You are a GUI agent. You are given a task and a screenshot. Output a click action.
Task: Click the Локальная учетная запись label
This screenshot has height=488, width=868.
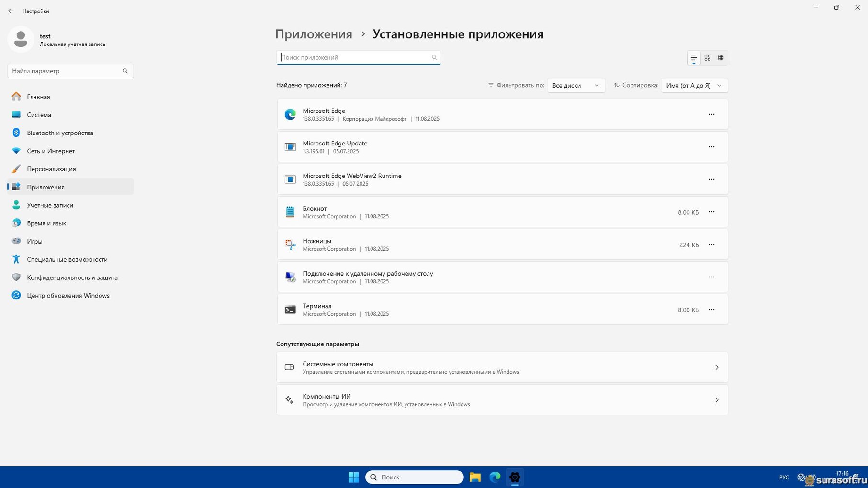tap(72, 44)
